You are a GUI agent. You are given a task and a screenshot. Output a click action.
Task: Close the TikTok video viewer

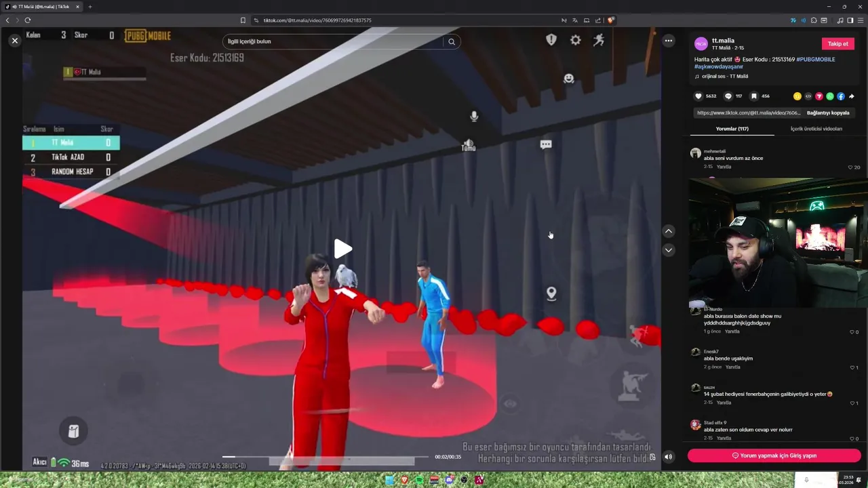[x=15, y=41]
